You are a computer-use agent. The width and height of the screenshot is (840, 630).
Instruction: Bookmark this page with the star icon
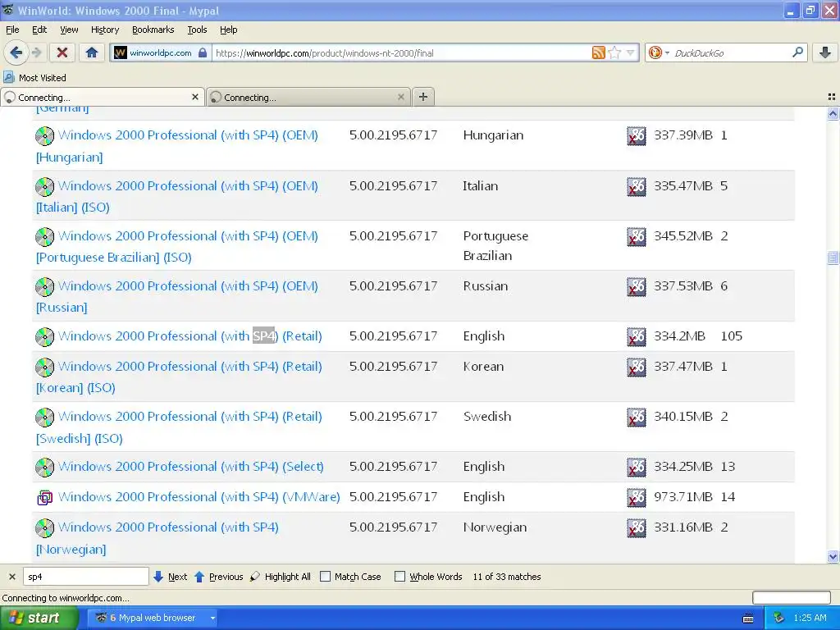pyautogui.click(x=614, y=52)
